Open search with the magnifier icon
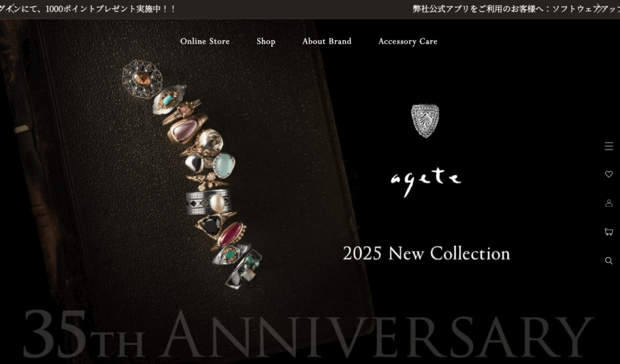The image size is (620, 364). click(609, 261)
